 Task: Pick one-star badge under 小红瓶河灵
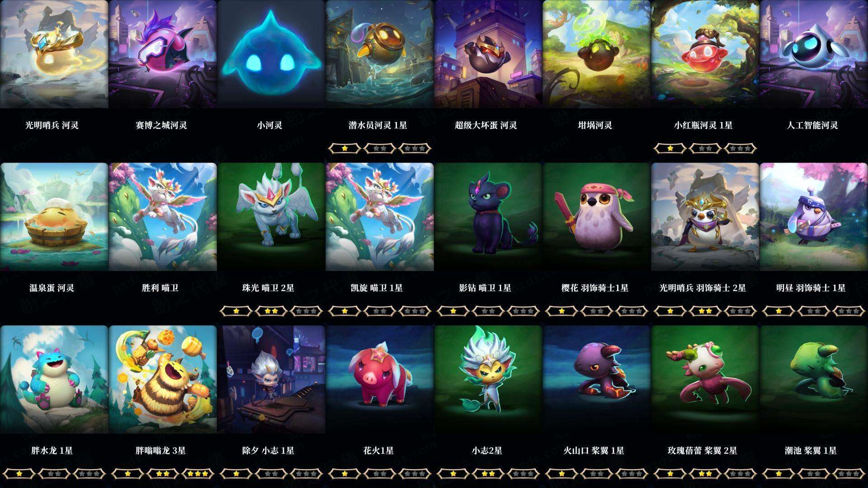click(x=670, y=148)
